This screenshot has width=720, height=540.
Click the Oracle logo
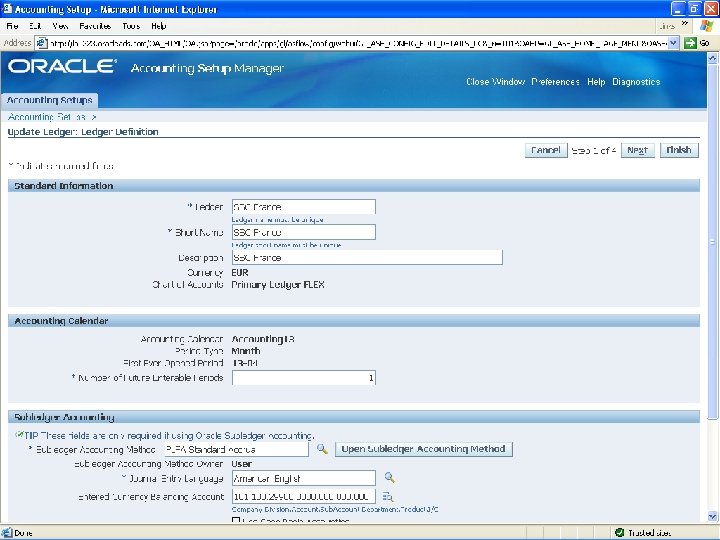[x=62, y=67]
